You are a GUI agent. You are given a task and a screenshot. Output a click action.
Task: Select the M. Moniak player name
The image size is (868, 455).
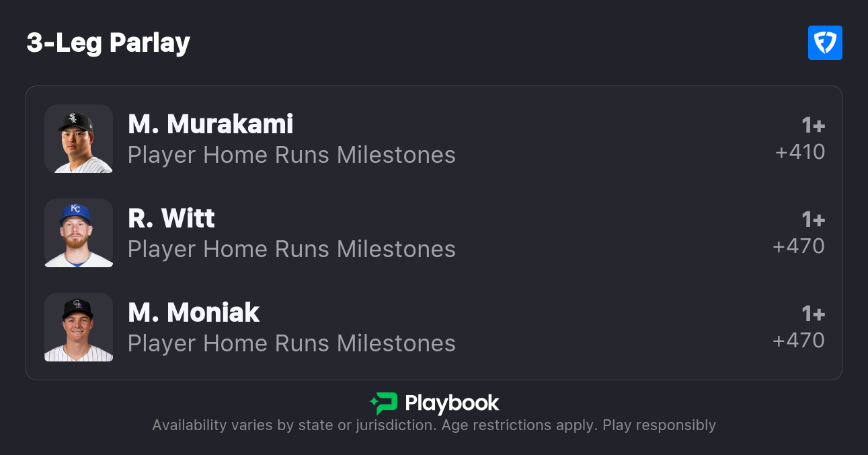coord(194,312)
